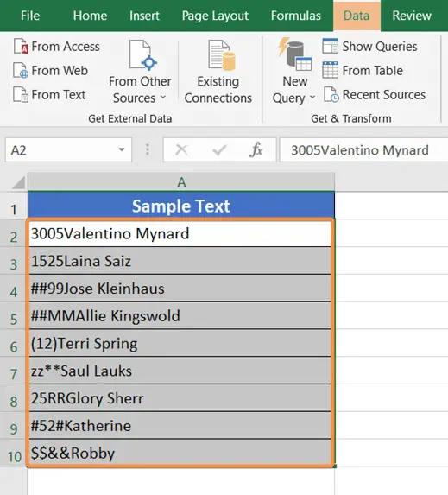Click the Show Queries icon

tap(331, 46)
